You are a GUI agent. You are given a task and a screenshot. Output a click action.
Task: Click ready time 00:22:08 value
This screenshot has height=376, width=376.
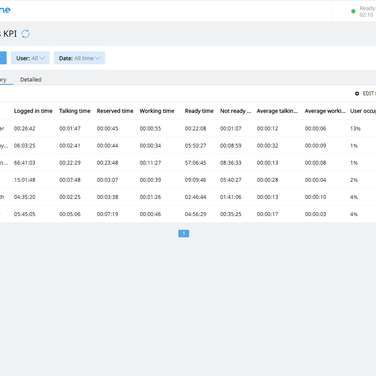point(195,128)
